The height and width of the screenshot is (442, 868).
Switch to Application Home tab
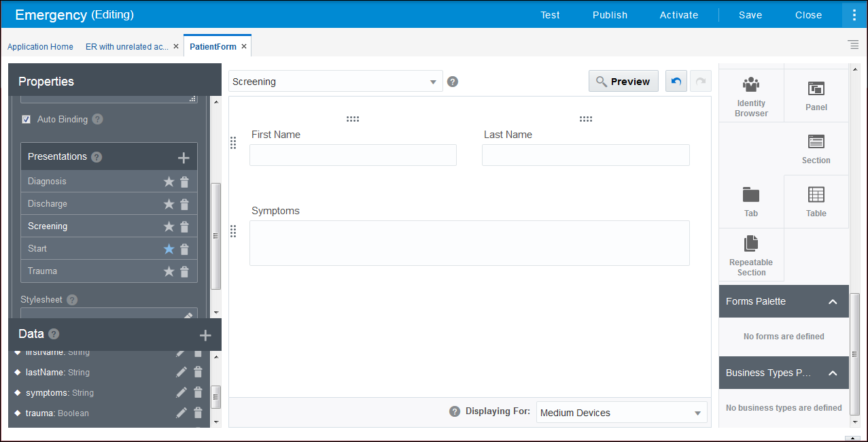pyautogui.click(x=40, y=47)
